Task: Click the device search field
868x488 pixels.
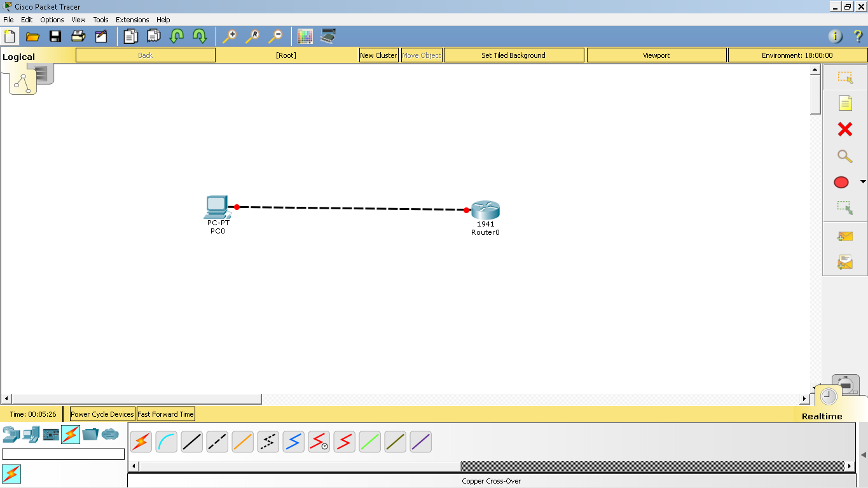Action: pos(64,454)
